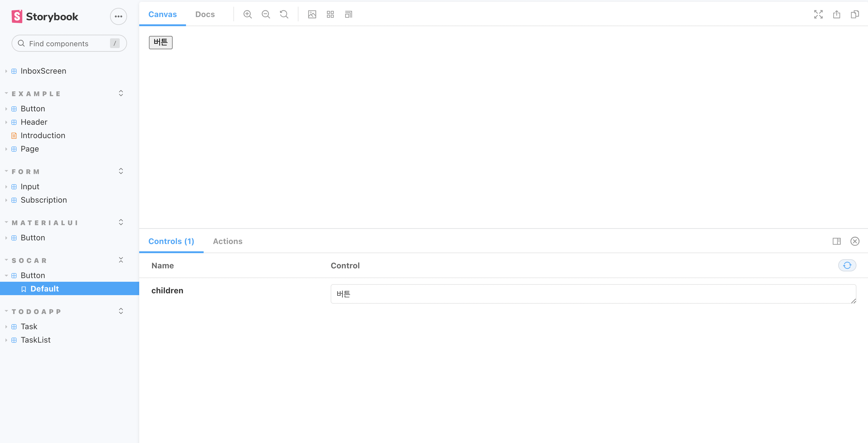Click the zoom out magnifier icon

click(x=266, y=14)
